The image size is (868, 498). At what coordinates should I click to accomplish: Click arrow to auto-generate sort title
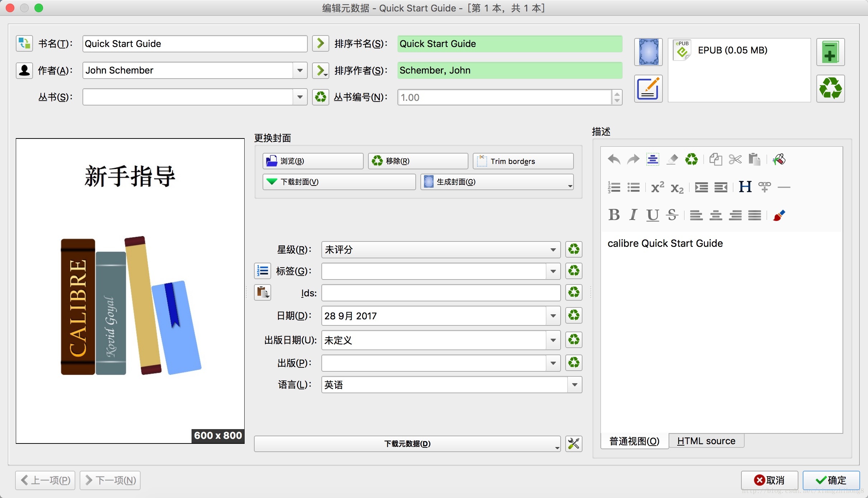click(320, 43)
